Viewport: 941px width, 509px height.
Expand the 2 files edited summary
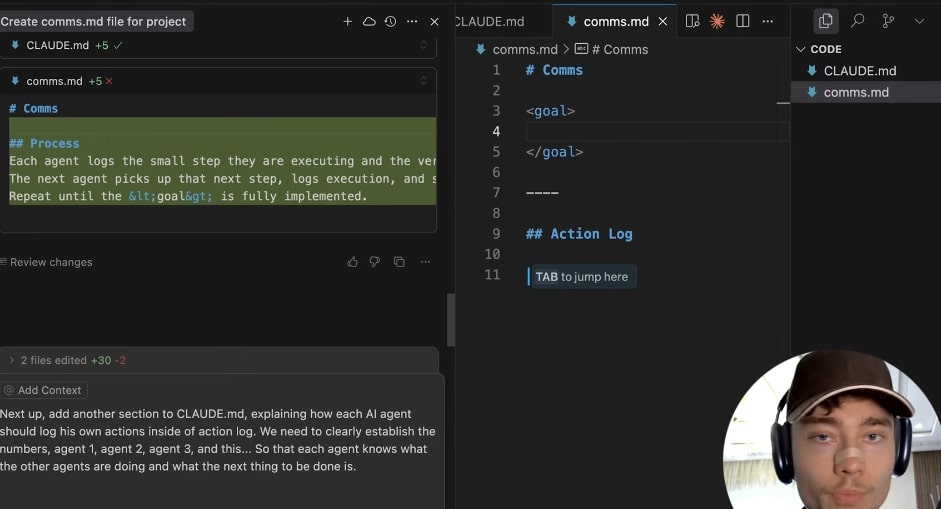[x=12, y=360]
